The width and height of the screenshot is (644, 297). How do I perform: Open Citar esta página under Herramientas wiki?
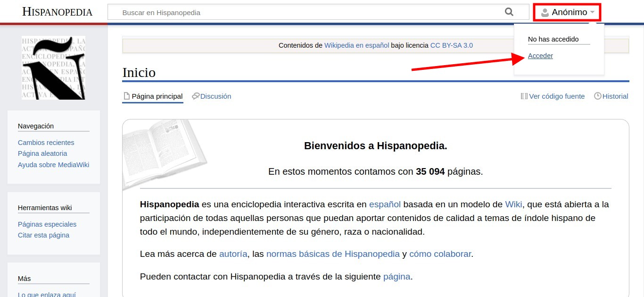[x=43, y=235]
